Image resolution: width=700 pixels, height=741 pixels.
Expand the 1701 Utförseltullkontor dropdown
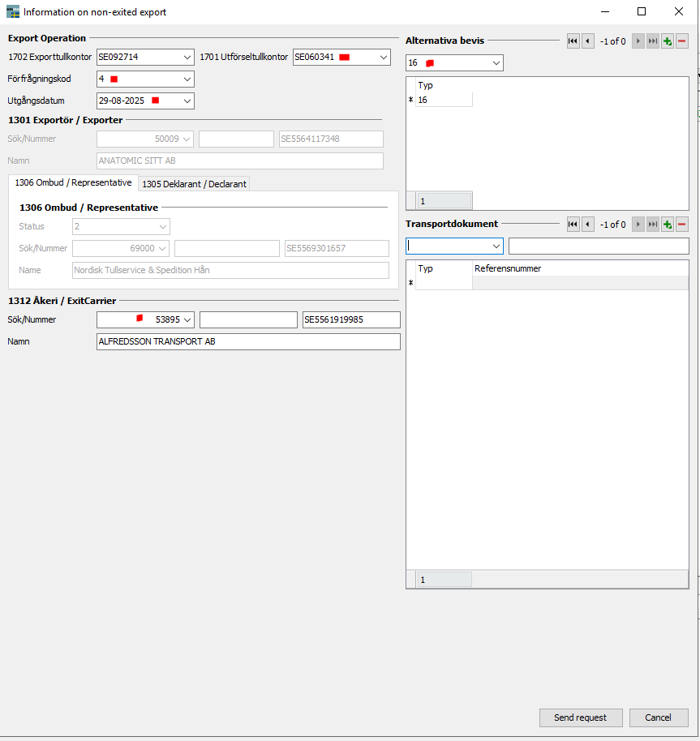[x=384, y=58]
